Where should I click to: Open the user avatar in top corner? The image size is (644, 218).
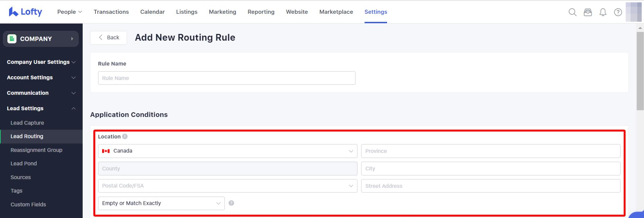[634, 12]
